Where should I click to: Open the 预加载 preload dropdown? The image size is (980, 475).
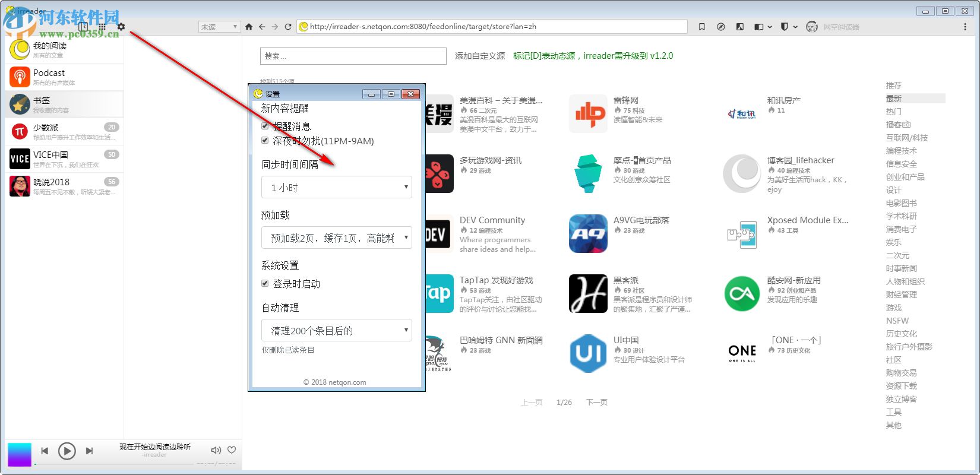337,237
